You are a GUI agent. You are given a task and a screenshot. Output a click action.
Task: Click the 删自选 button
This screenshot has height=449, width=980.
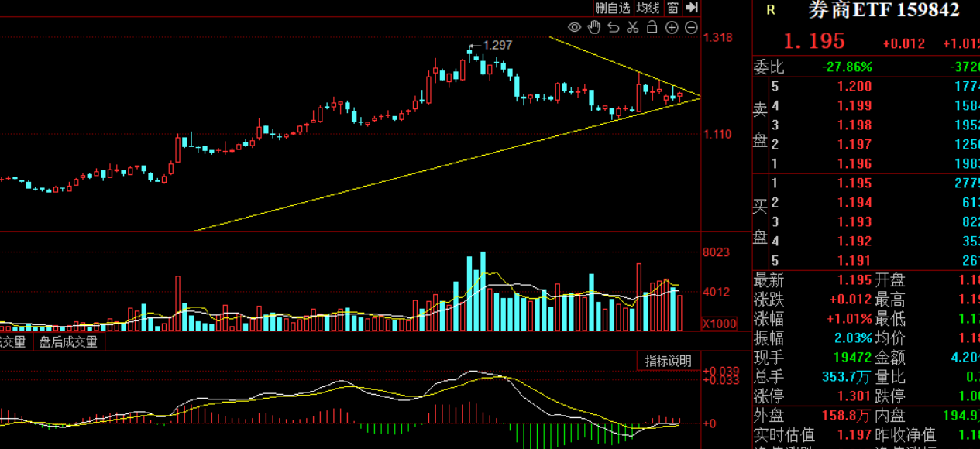tap(613, 8)
